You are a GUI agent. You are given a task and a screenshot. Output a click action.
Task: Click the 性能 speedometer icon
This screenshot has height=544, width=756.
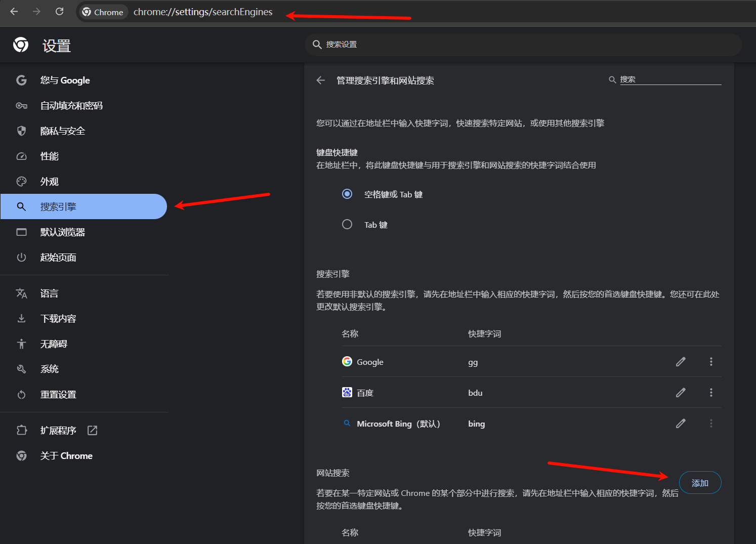[21, 156]
